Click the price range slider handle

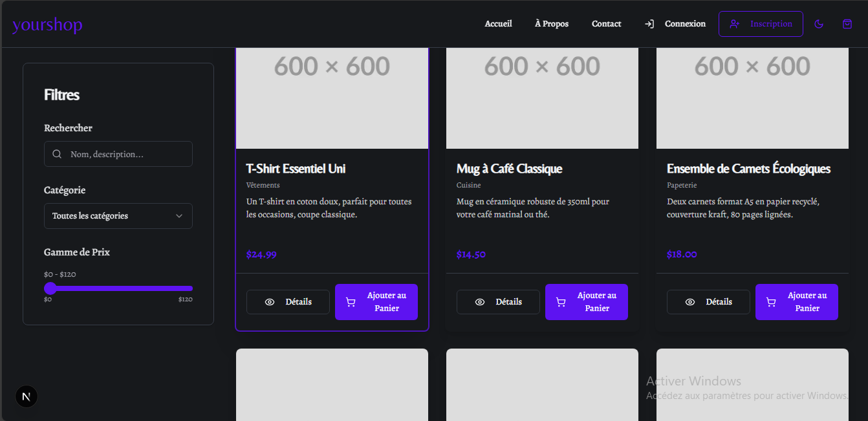[x=50, y=288]
